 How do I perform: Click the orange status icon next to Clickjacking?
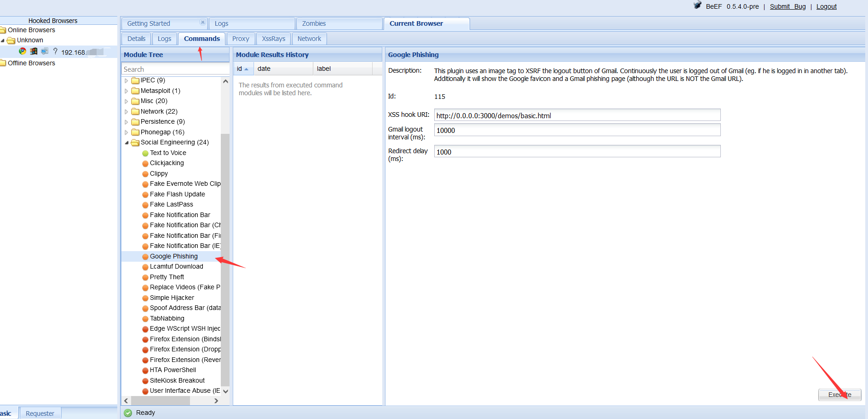[x=145, y=163]
